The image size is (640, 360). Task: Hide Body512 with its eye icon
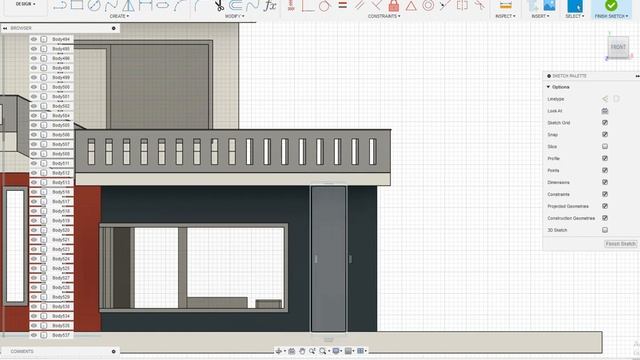tap(34, 173)
